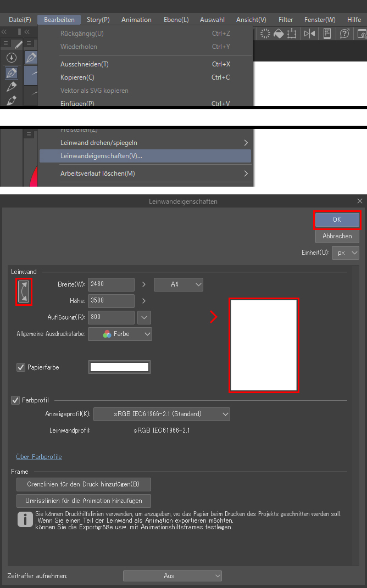
Task: Select the pen tool in tool palette
Action: click(x=12, y=72)
